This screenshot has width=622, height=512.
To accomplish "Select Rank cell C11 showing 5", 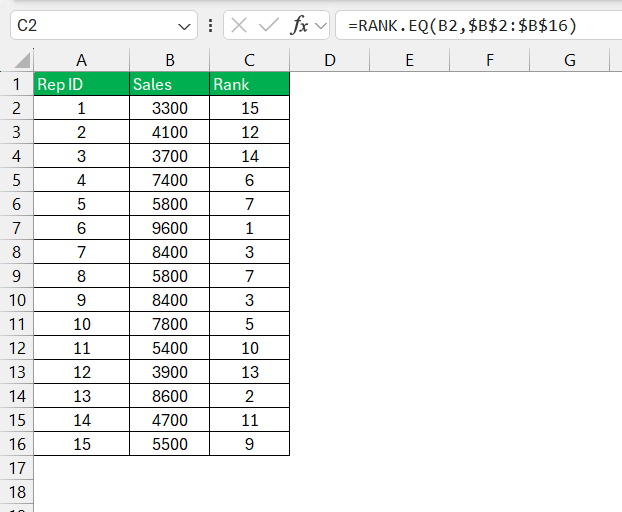I will (x=250, y=324).
